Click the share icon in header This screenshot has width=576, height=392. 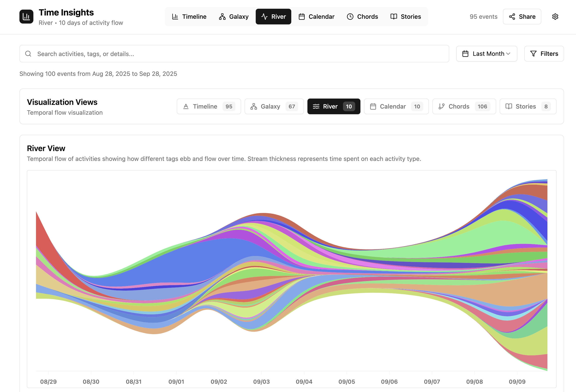tap(512, 17)
